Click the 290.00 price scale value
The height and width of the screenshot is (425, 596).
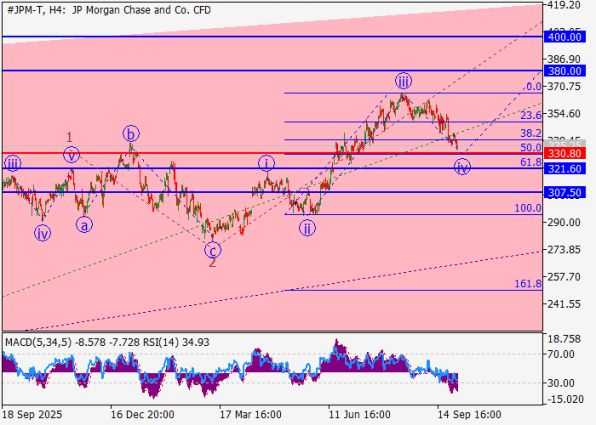(x=565, y=222)
